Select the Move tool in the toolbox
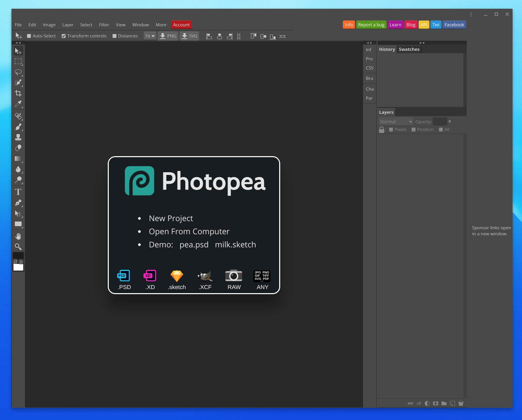 tap(18, 51)
